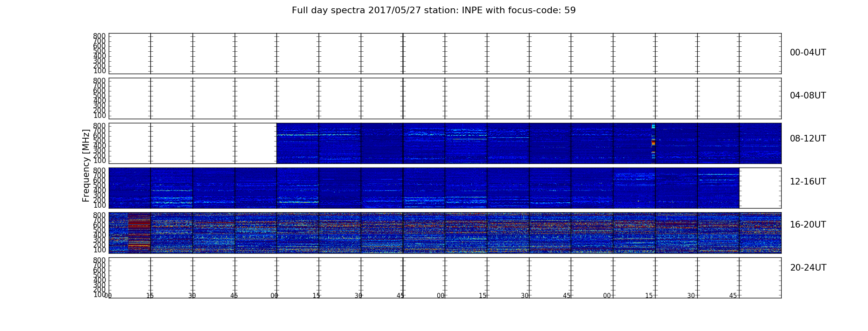Click the white end gap of the 12-16UT panel
868x331 pixels.
tap(760, 188)
